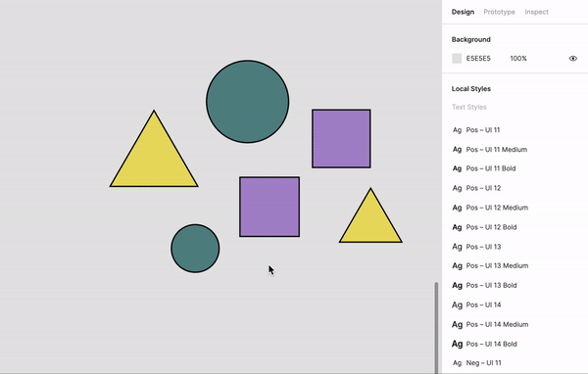Click the background opacity 100% field

(x=518, y=59)
